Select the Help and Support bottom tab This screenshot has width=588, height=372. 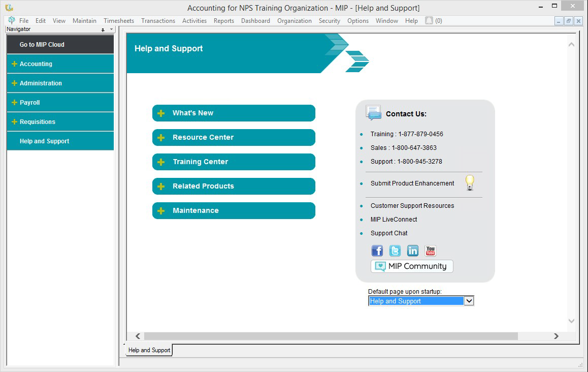coord(149,350)
